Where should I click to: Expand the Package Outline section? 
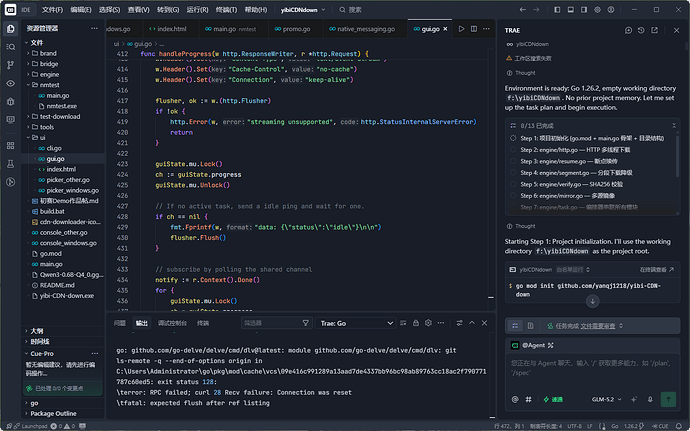[64, 413]
